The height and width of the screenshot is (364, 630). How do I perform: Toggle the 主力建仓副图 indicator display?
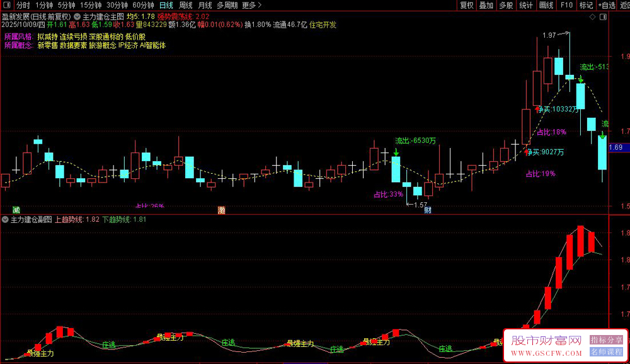[x=5, y=220]
